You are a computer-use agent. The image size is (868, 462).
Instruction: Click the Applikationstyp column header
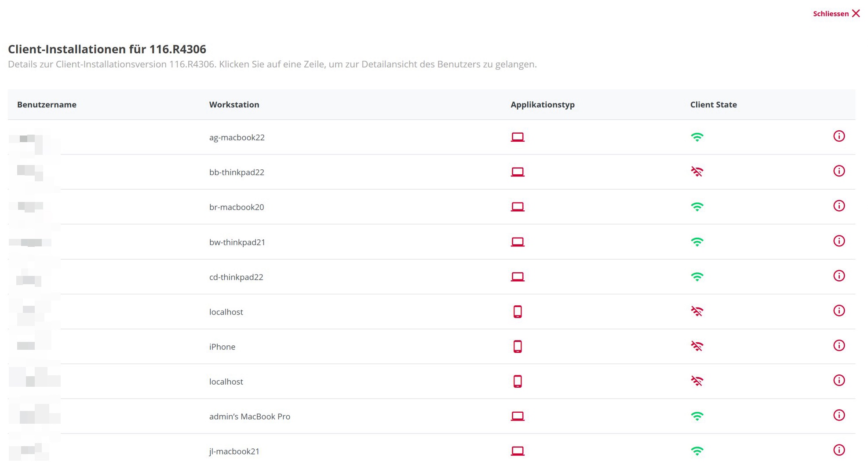point(543,105)
